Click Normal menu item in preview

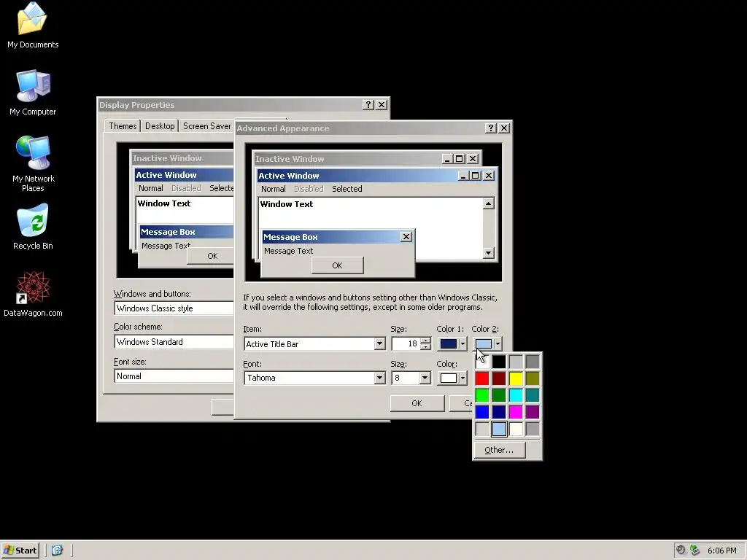274,189
